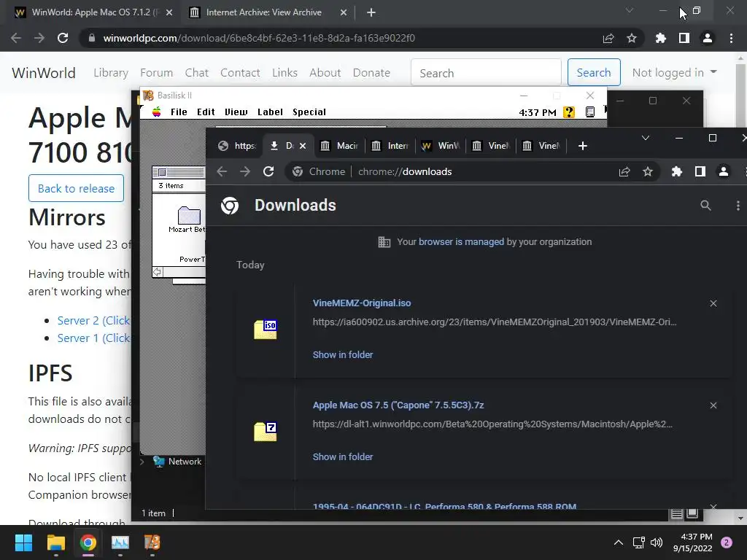Open Contact in WinWorld navigation
Viewport: 747px width, 560px height.
pos(240,73)
